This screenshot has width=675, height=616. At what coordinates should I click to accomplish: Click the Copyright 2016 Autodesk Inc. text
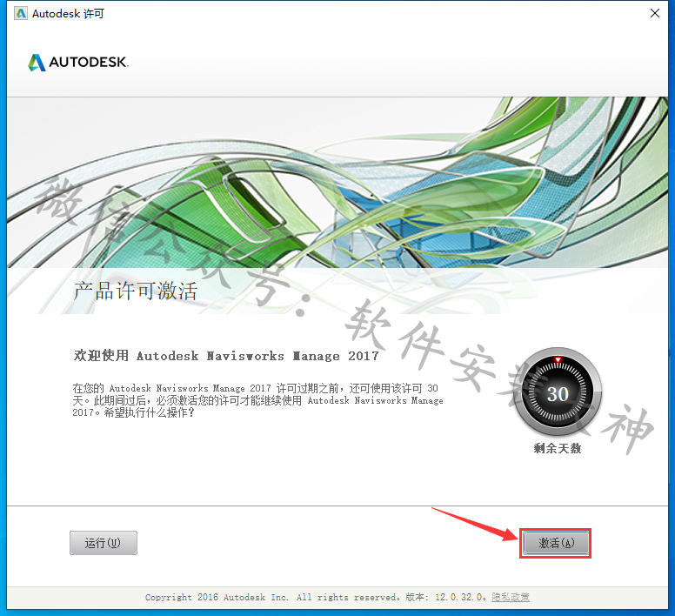click(217, 598)
